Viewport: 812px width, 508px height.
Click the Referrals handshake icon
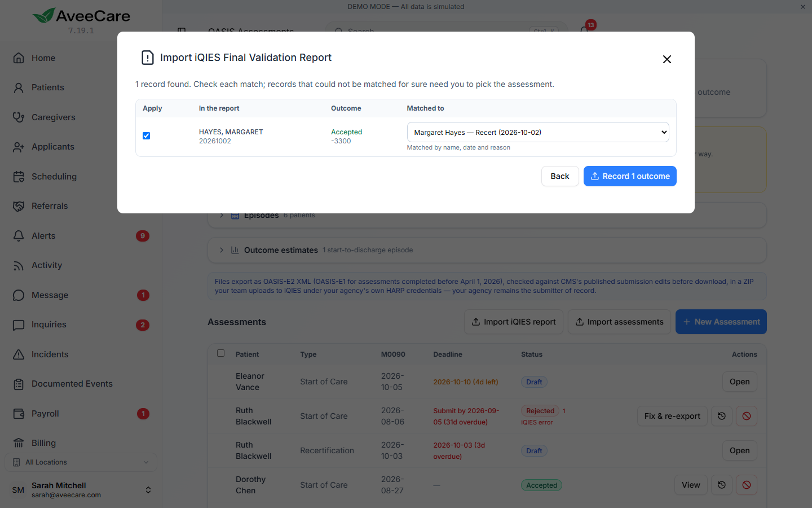pos(19,206)
